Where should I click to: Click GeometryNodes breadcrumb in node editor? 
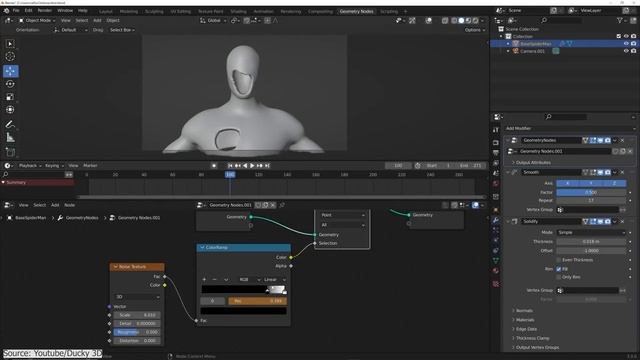tap(82, 218)
